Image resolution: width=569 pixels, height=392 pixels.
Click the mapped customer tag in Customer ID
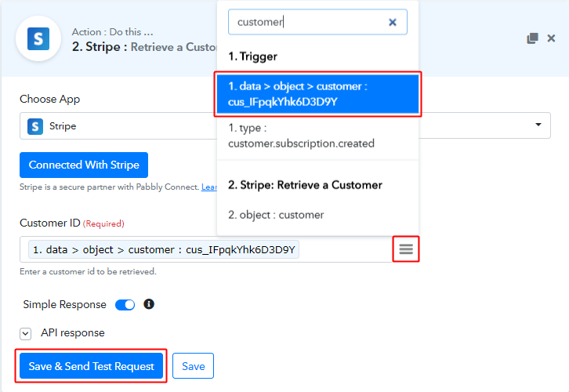[164, 250]
